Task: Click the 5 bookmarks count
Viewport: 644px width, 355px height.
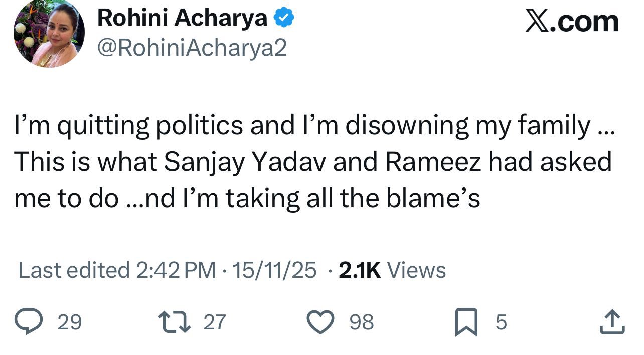Action: coord(501,322)
